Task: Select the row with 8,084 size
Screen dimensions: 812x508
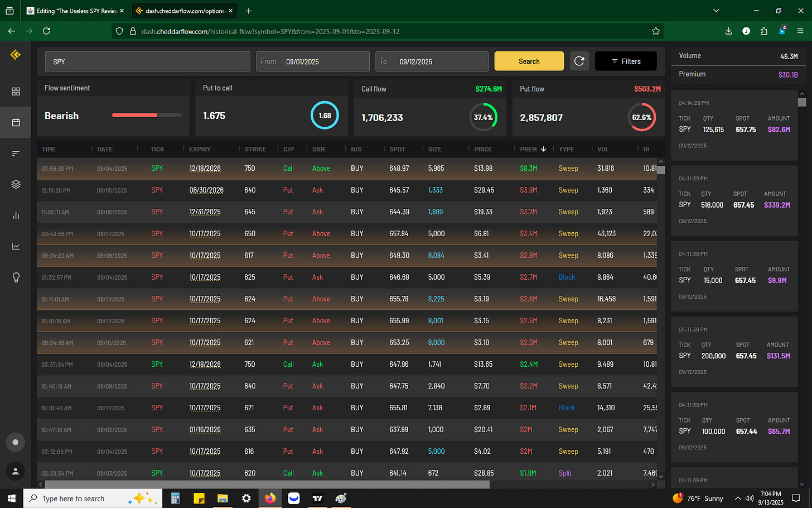Action: pos(347,255)
